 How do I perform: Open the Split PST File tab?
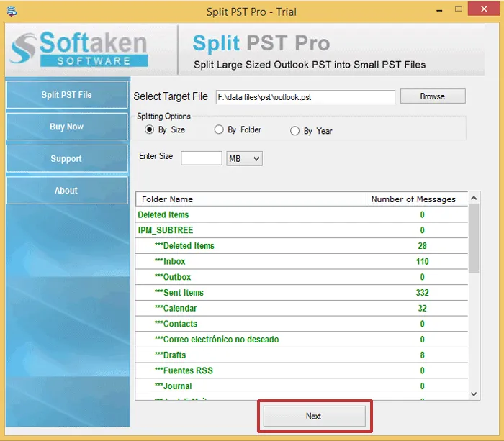67,95
